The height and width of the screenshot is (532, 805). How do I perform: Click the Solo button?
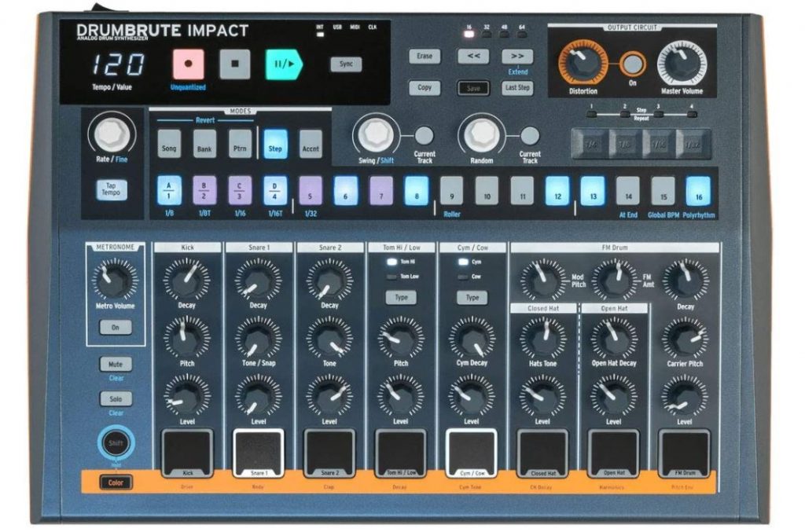116,398
